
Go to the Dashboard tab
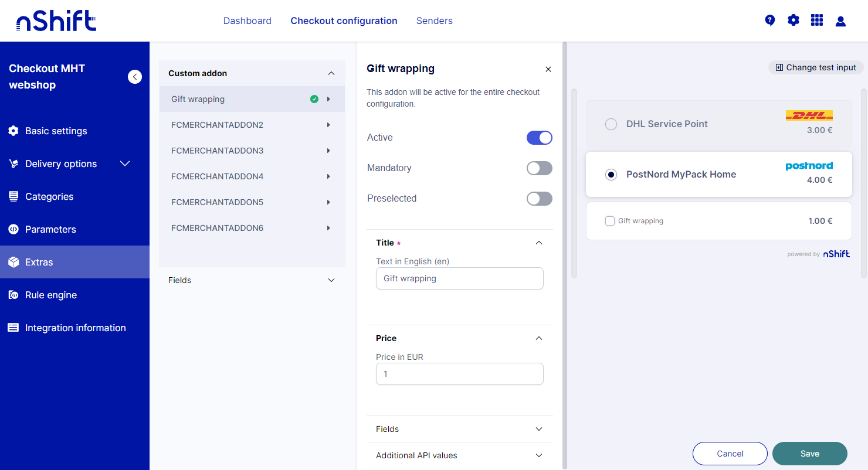pyautogui.click(x=247, y=21)
